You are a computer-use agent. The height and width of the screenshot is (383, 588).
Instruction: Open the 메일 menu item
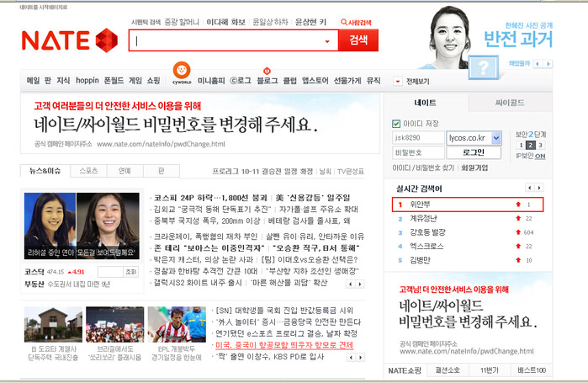click(x=33, y=80)
